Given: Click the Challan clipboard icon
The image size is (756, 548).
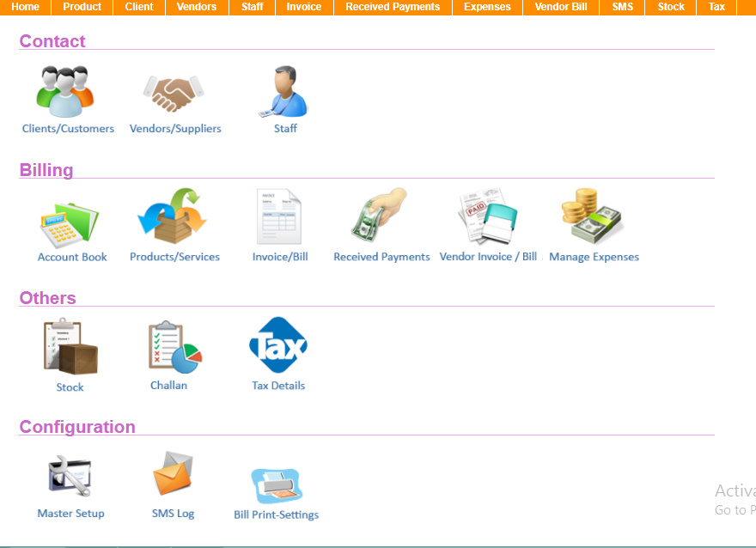Looking at the screenshot, I should coord(173,346).
